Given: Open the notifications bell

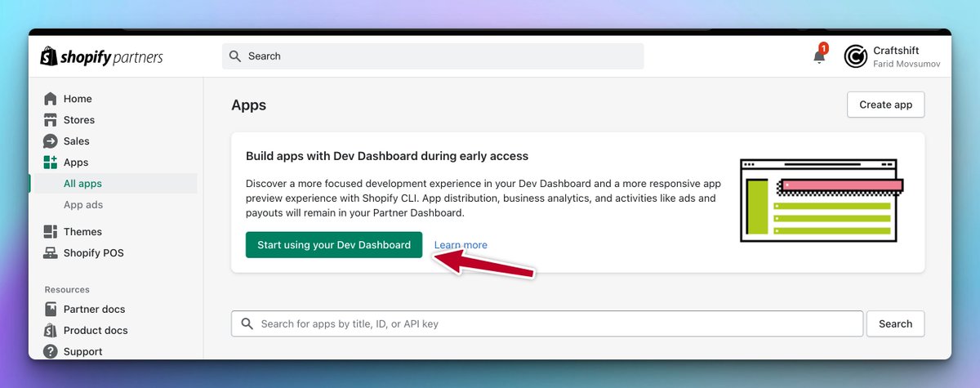Looking at the screenshot, I should tap(819, 56).
